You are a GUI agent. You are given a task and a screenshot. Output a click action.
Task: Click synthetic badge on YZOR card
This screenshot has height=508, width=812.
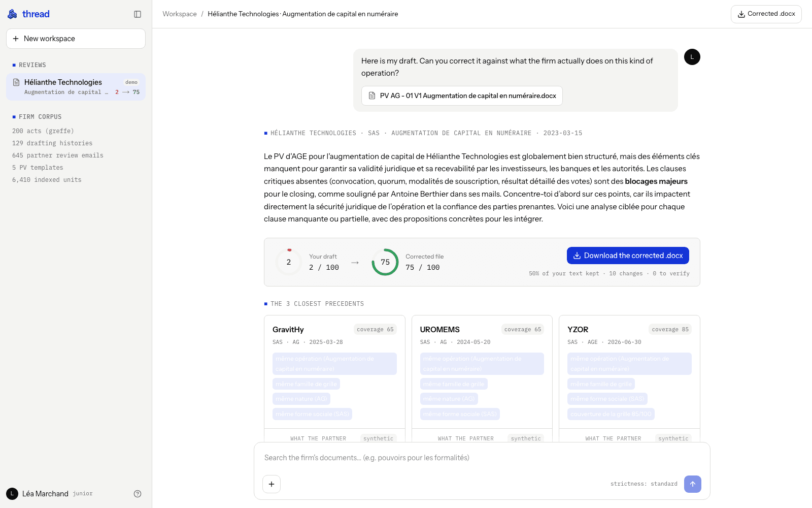673,438
